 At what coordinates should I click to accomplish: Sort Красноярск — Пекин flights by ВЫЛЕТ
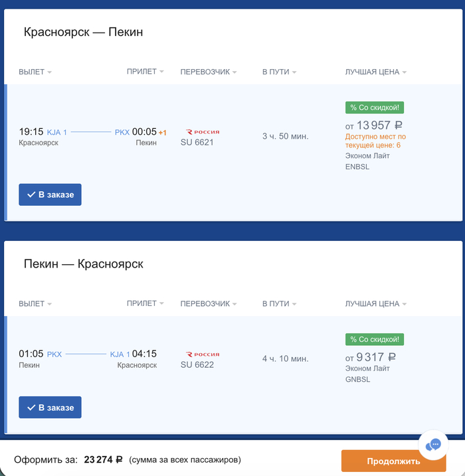click(x=35, y=72)
